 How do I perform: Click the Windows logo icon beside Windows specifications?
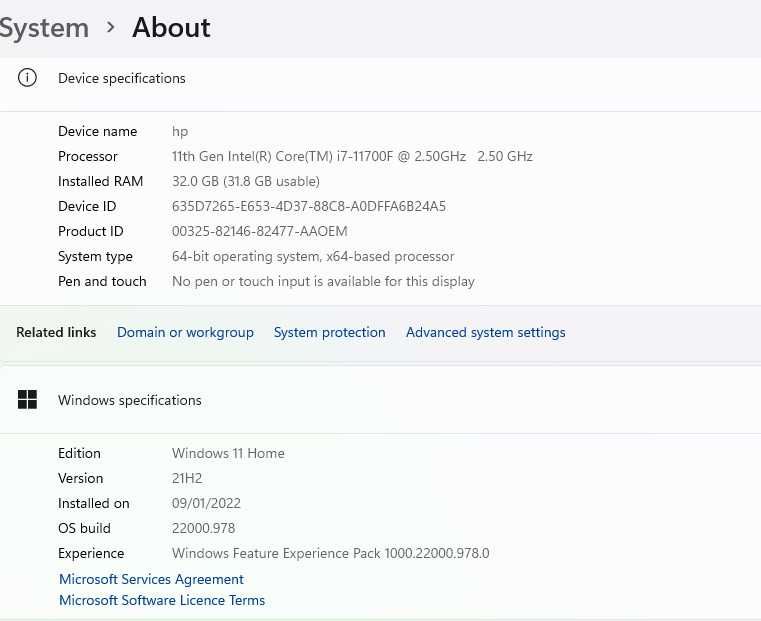click(27, 400)
